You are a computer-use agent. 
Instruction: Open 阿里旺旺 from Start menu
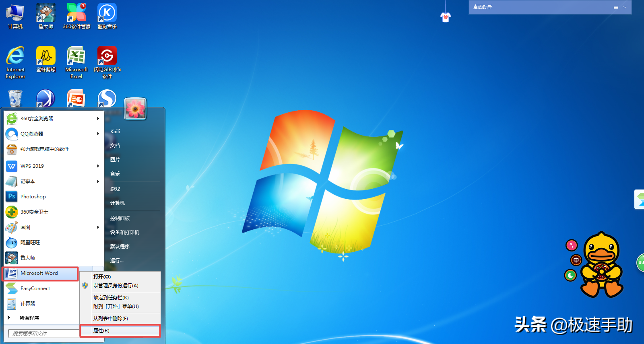tap(54, 243)
